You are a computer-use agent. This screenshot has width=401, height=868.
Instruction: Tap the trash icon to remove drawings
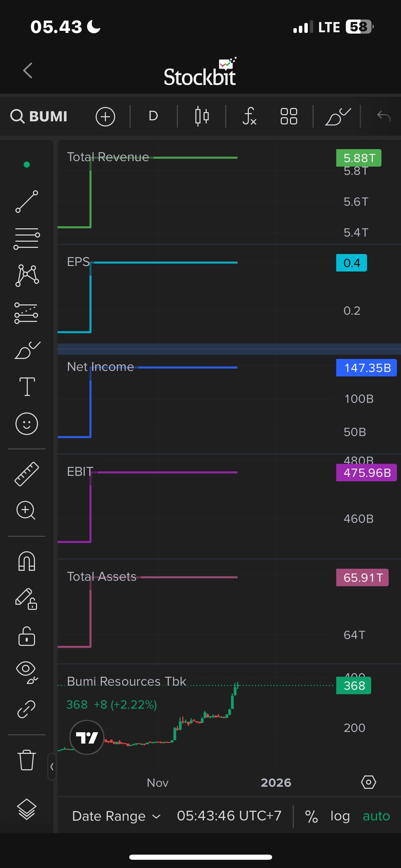(27, 760)
